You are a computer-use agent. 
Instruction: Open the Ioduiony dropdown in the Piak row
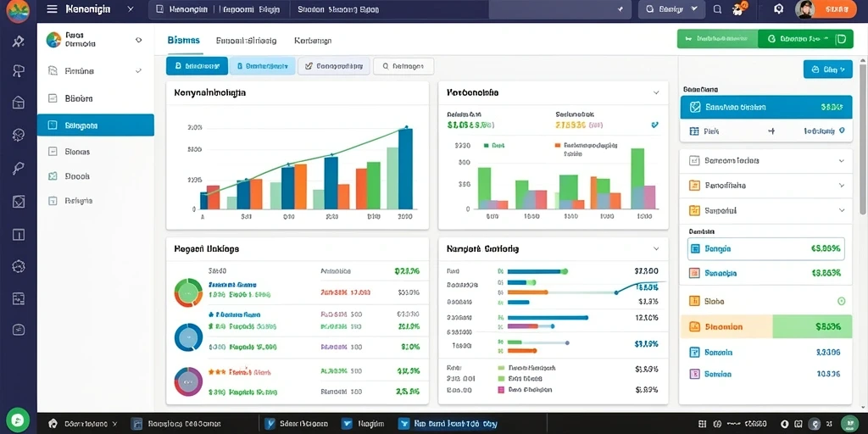(824, 131)
